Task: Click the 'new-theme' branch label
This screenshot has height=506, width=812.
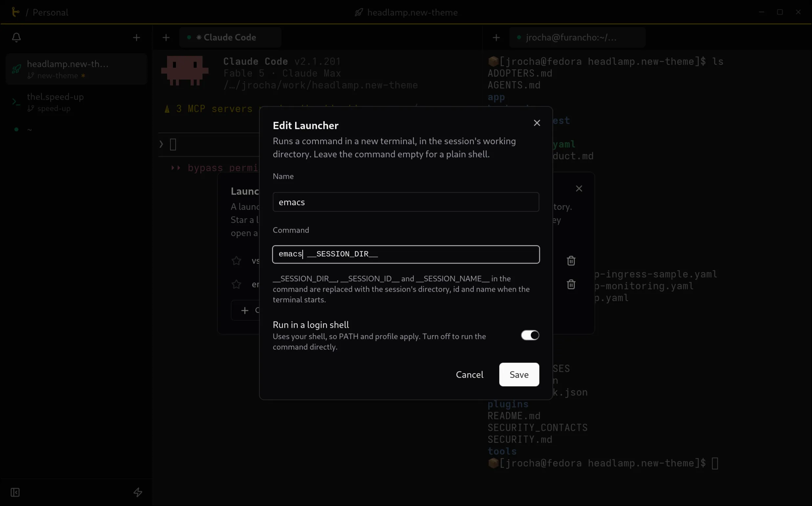Action: 57,75
